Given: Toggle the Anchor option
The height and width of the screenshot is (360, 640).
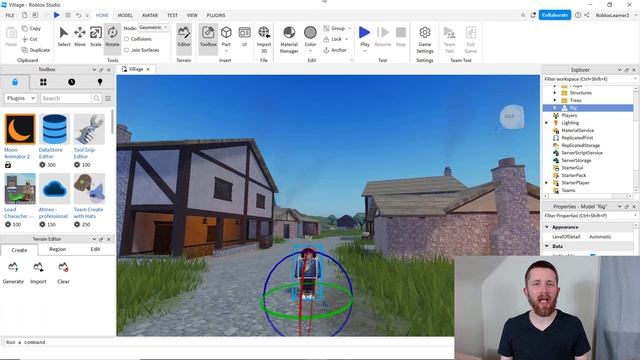Looking at the screenshot, I should (335, 50).
